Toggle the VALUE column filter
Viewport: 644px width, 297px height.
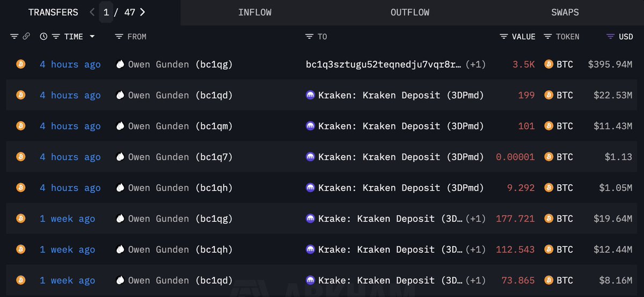coord(503,37)
